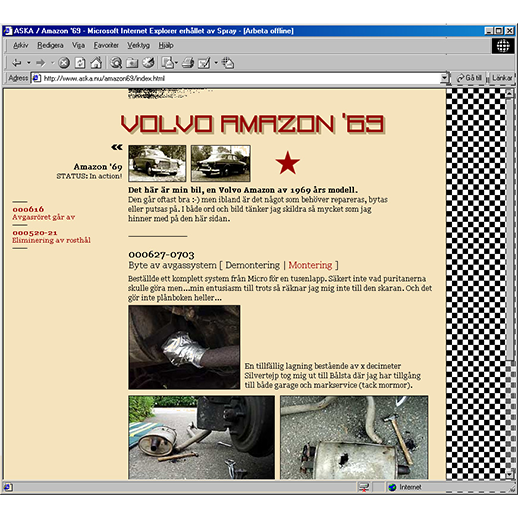Open the Search pane icon in toolbar
This screenshot has width=518, height=518.
pos(116,63)
